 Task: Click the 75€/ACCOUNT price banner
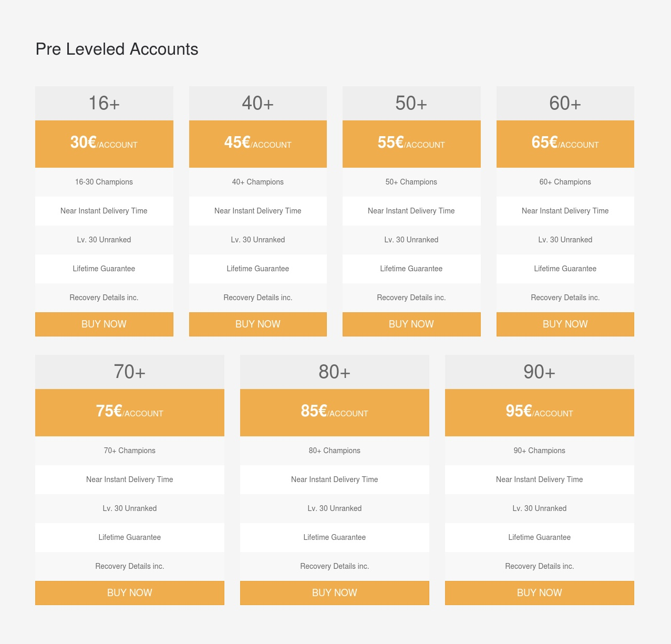click(130, 413)
